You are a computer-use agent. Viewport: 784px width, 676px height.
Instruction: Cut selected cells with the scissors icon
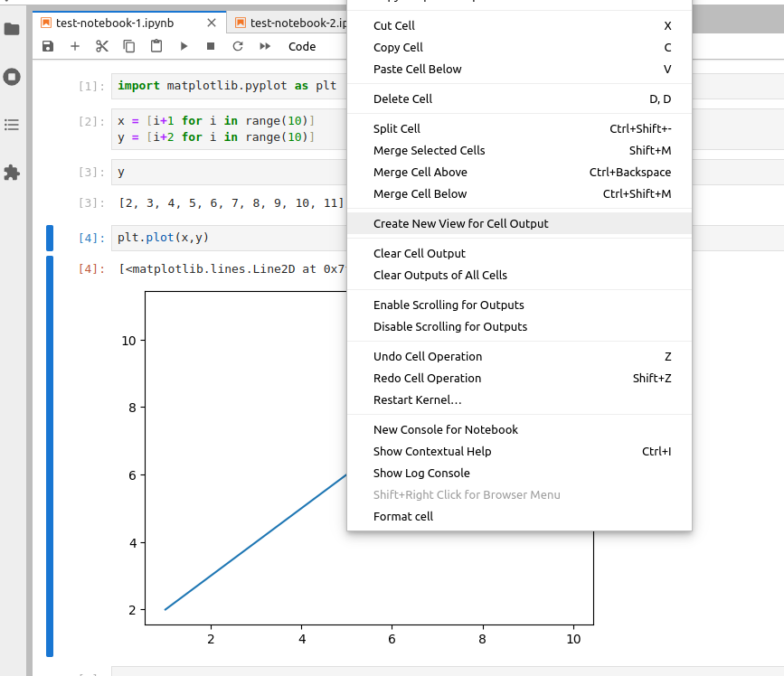tap(102, 46)
